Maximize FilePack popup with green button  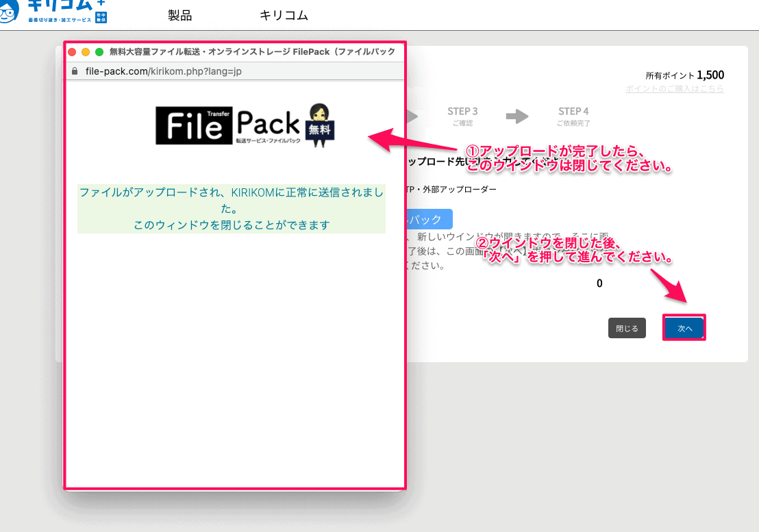coord(99,52)
